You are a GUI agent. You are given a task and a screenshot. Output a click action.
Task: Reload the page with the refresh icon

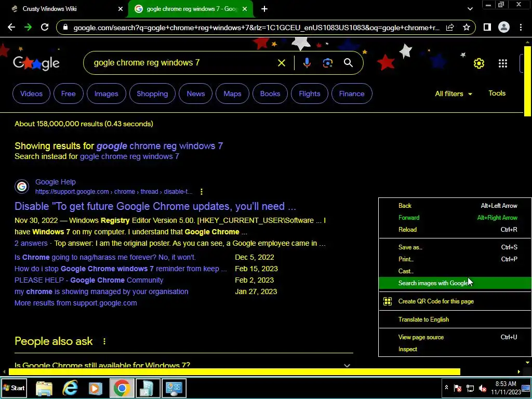[x=45, y=27]
